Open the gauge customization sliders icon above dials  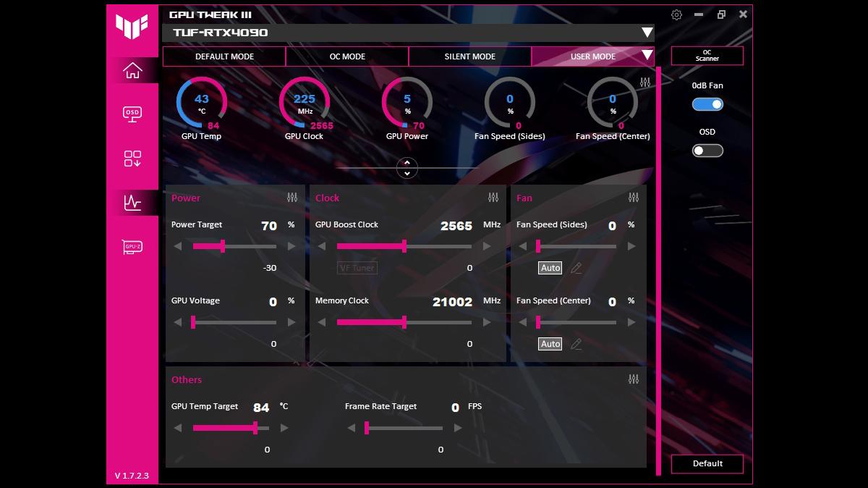click(x=645, y=83)
